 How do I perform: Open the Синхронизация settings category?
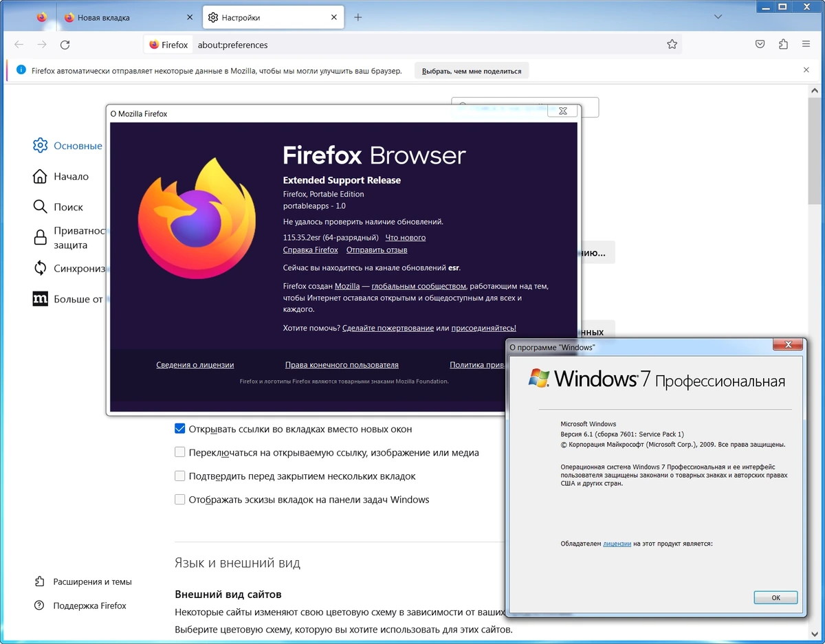69,269
